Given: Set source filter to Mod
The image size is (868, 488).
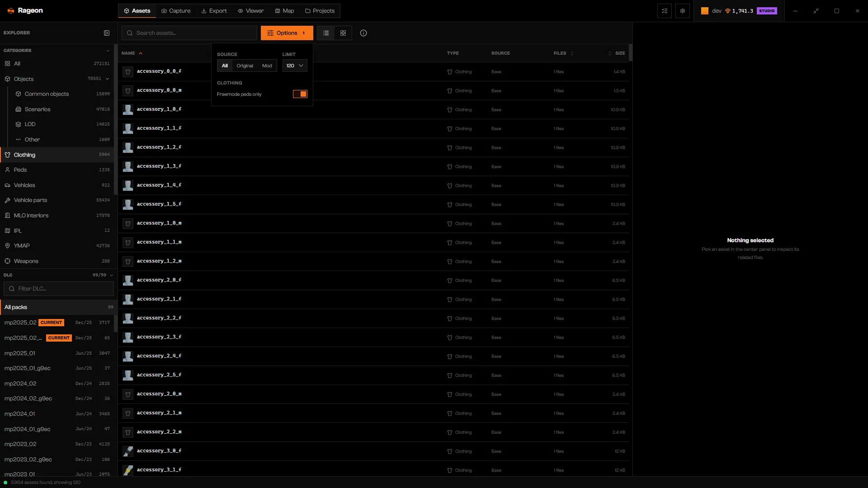Looking at the screenshot, I should coord(267,66).
